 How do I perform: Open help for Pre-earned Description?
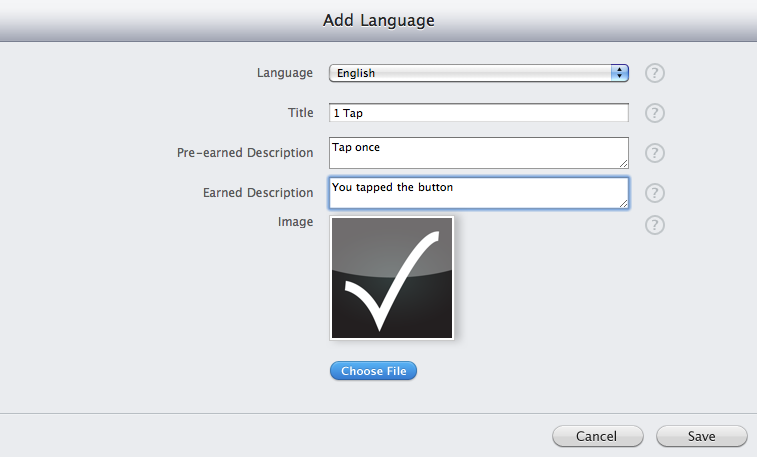click(655, 153)
